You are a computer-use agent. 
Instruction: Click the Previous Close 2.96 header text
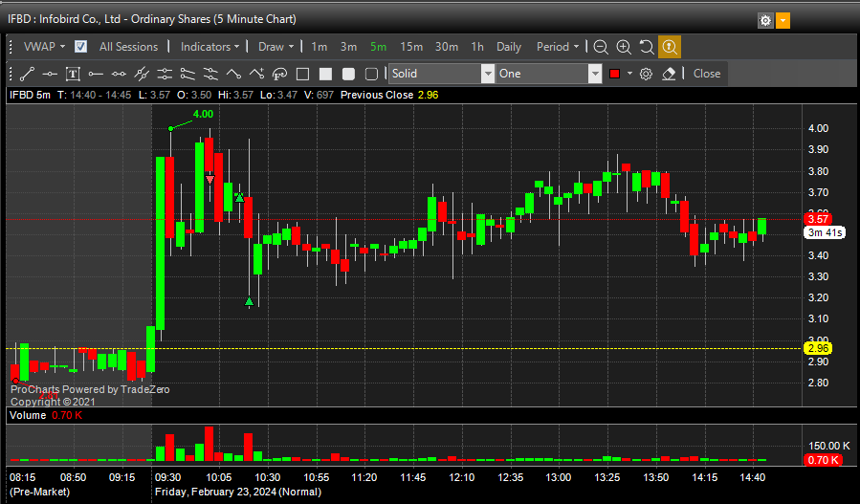[389, 95]
